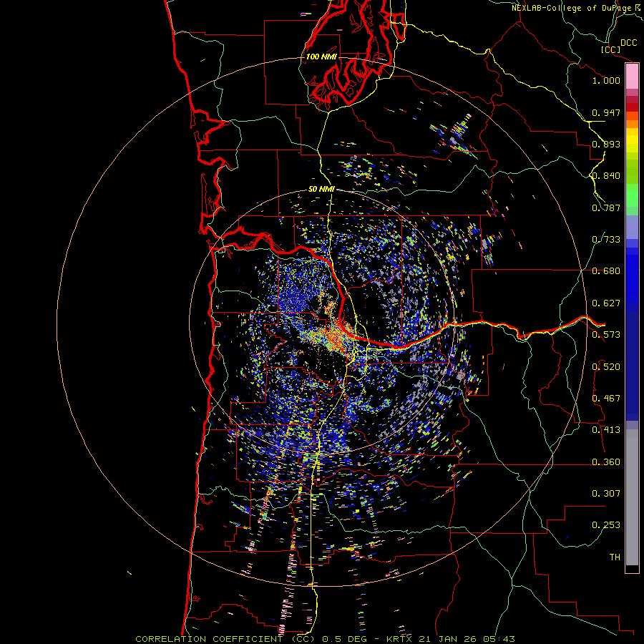Click the 05:43 time stamp in caption
Image resolution: width=644 pixels, height=644 pixels.
coord(498,639)
